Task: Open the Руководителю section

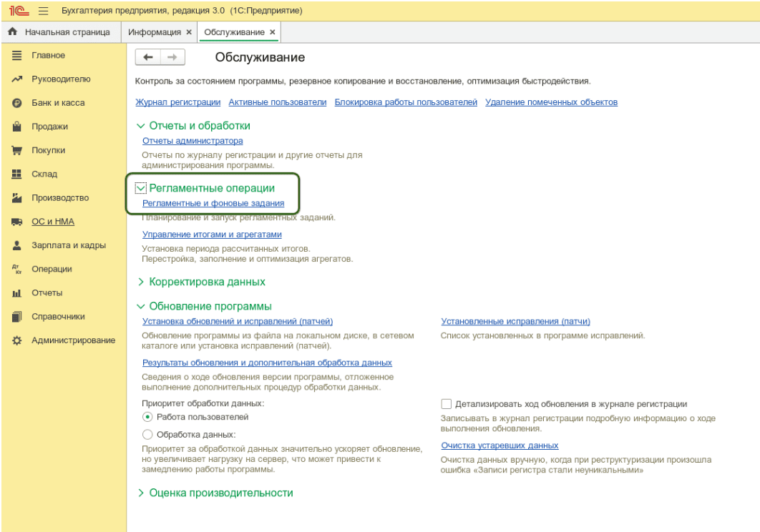Action: coord(61,79)
